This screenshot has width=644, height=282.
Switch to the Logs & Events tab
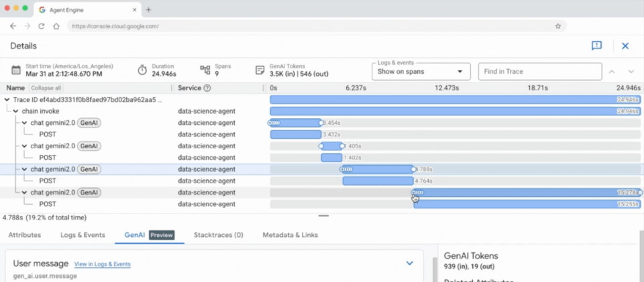[x=83, y=235]
